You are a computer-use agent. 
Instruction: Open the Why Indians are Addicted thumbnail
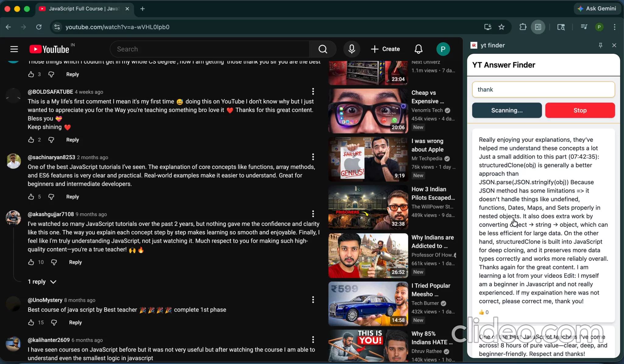point(368,256)
